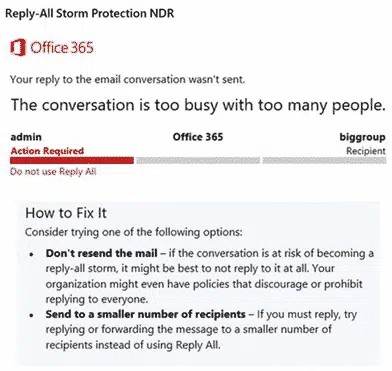Click the Reply-All Storm Protection NDR title
The height and width of the screenshot is (371, 392).
(90, 13)
